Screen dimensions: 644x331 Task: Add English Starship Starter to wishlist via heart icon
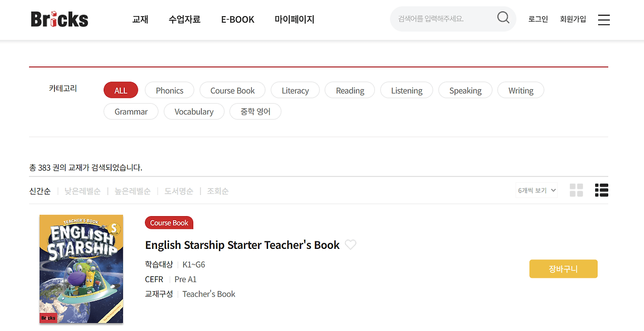[350, 245]
